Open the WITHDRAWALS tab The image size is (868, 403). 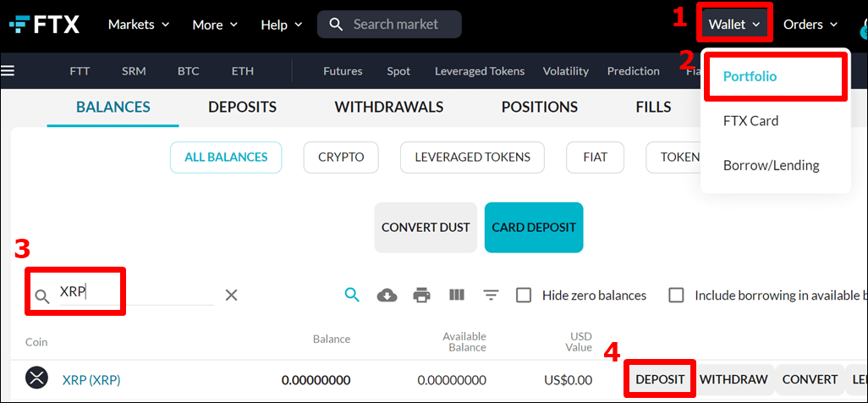point(389,107)
